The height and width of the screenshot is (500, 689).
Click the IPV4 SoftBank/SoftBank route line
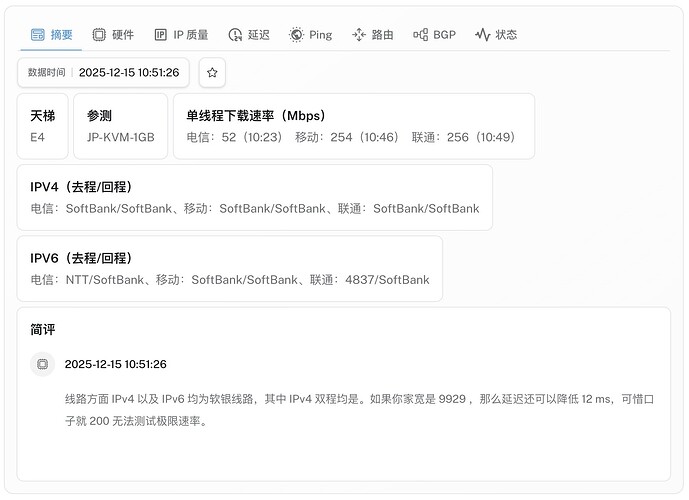tap(255, 208)
